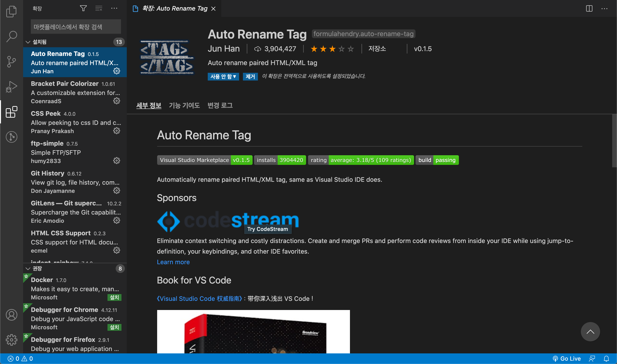The height and width of the screenshot is (364, 617).
Task: Rate the extension with fourth star
Action: point(341,49)
